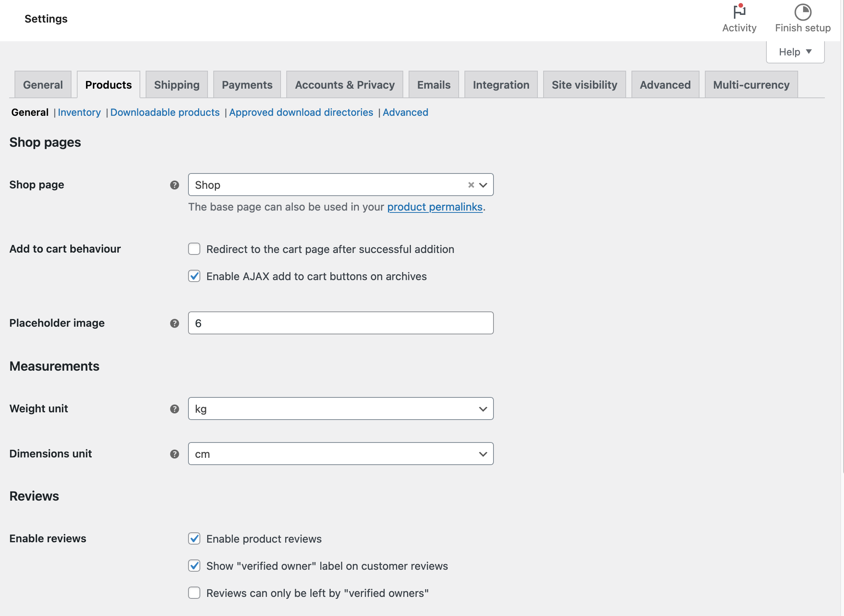
Task: Click the Placeholder image input field
Action: 340,323
